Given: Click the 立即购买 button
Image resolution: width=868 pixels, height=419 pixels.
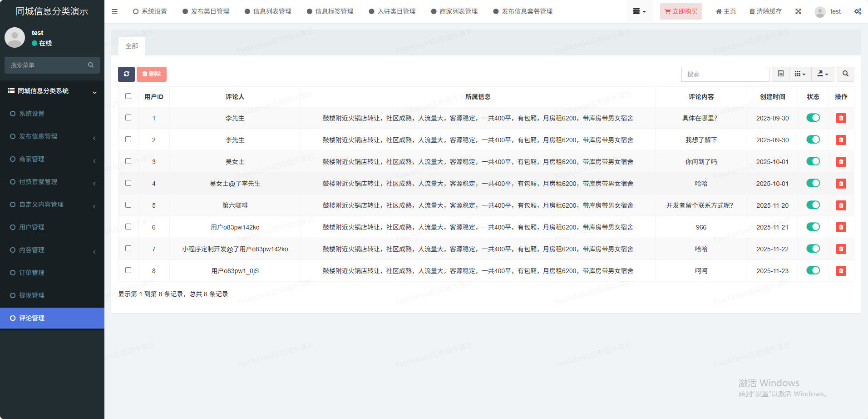Looking at the screenshot, I should click(x=681, y=11).
